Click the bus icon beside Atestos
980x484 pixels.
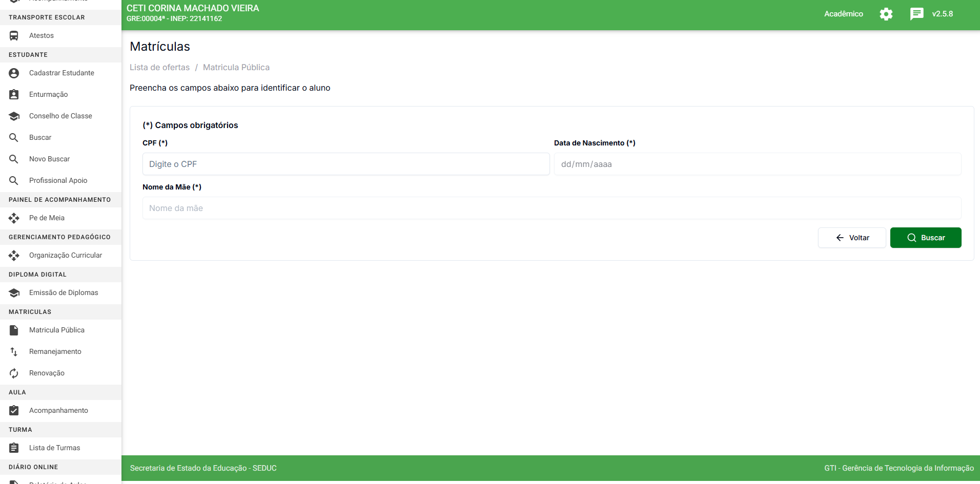coord(14,36)
